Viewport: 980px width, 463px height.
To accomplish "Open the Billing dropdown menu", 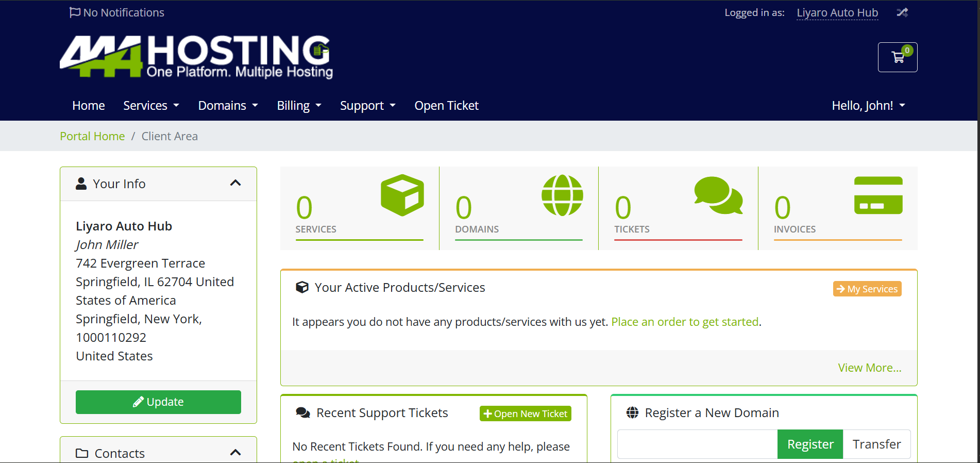I will pos(299,106).
